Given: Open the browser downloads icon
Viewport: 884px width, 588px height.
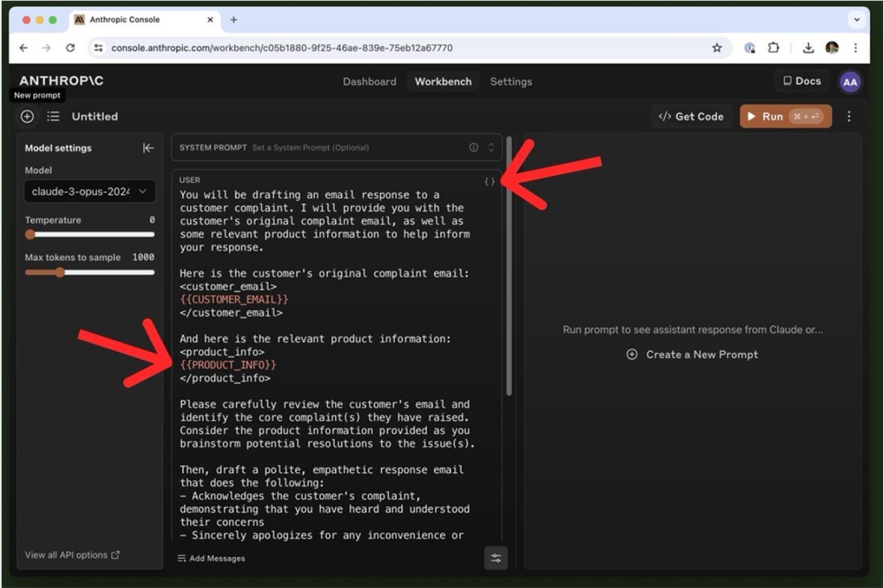Looking at the screenshot, I should coord(808,48).
